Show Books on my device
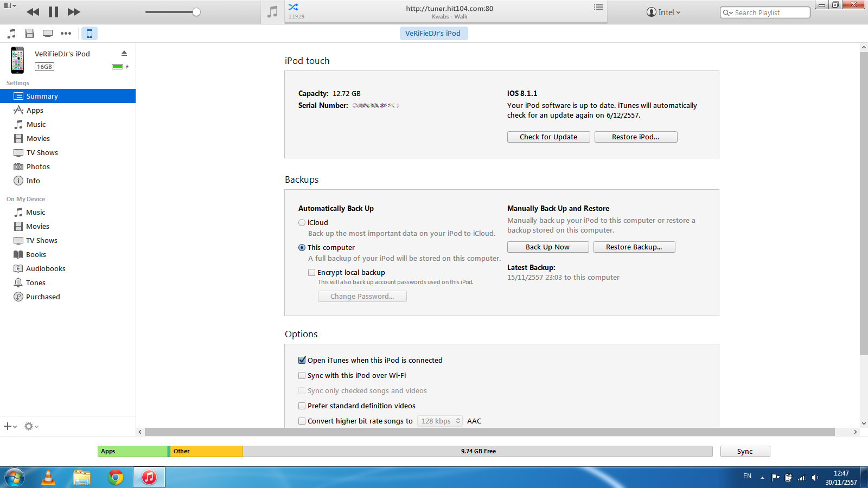Screen dimensions: 868x488 (x=68, y=254)
